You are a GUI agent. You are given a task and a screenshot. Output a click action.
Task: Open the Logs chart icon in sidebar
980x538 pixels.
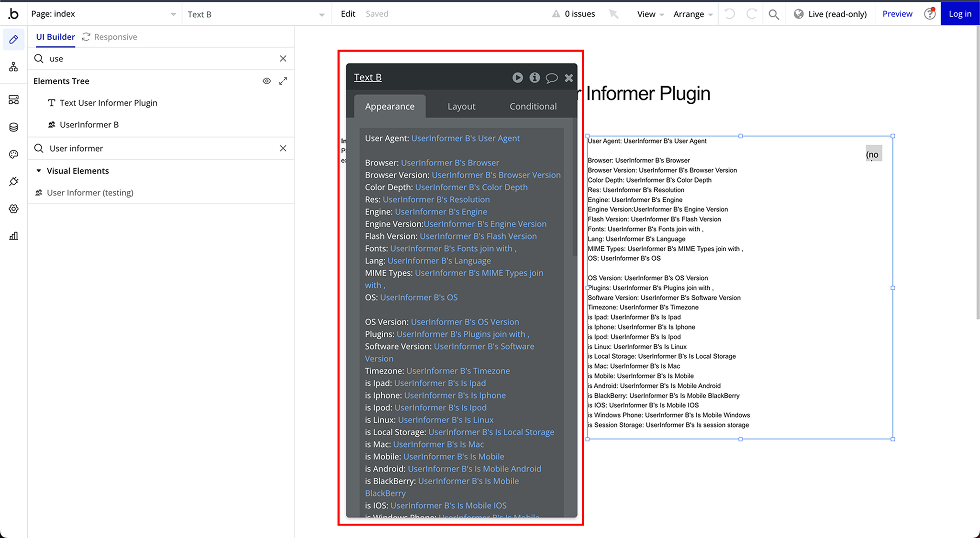(x=13, y=236)
